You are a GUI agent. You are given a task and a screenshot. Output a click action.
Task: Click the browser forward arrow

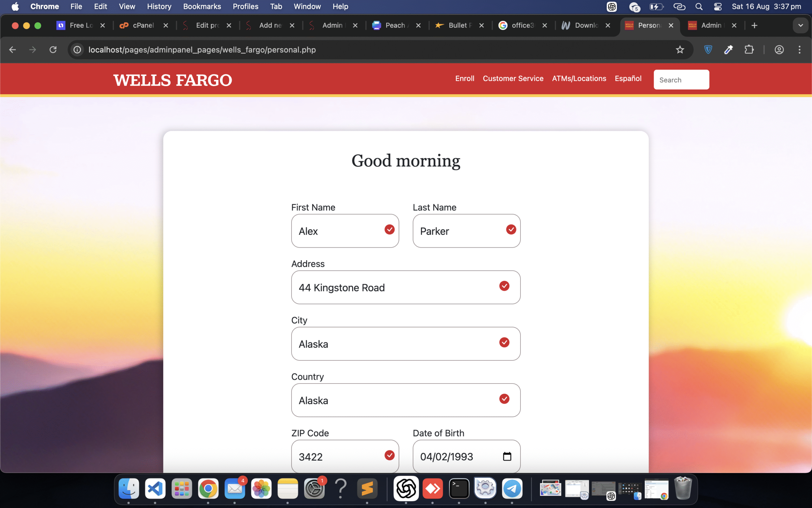(33, 50)
